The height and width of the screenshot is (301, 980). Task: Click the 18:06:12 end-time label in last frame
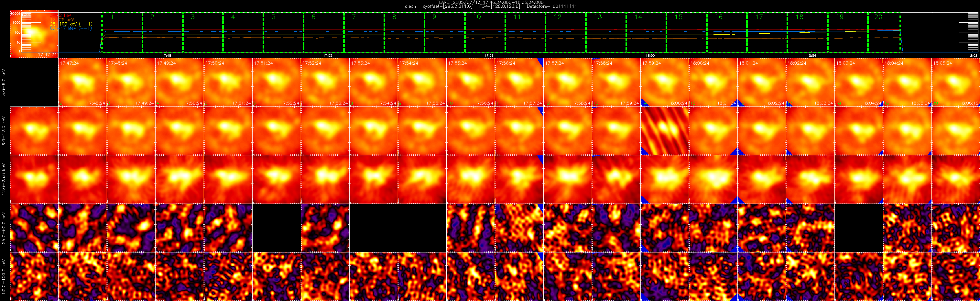969,103
